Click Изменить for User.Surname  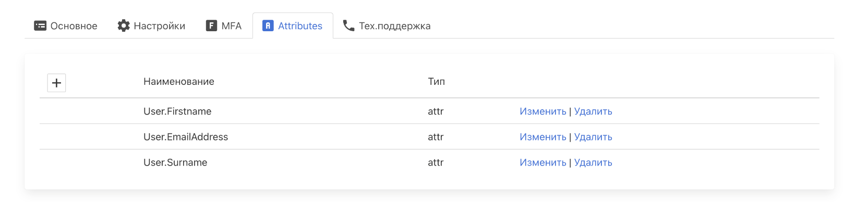click(543, 162)
